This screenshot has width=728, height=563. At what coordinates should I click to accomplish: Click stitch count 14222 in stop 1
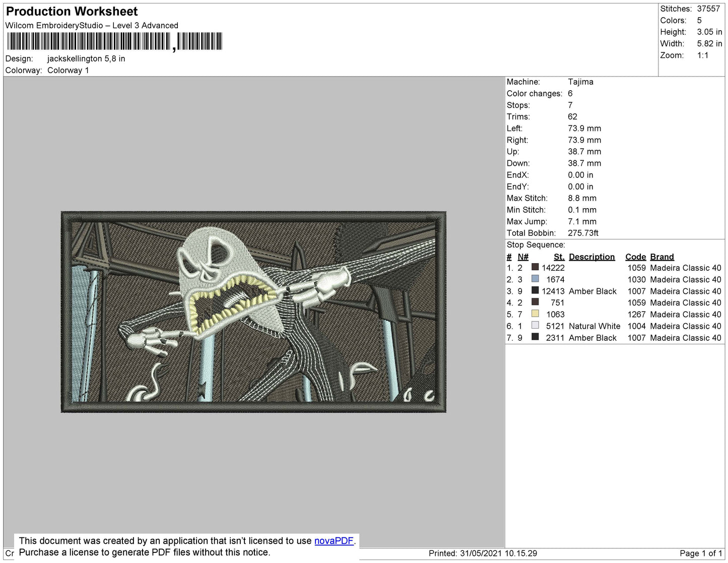click(553, 268)
